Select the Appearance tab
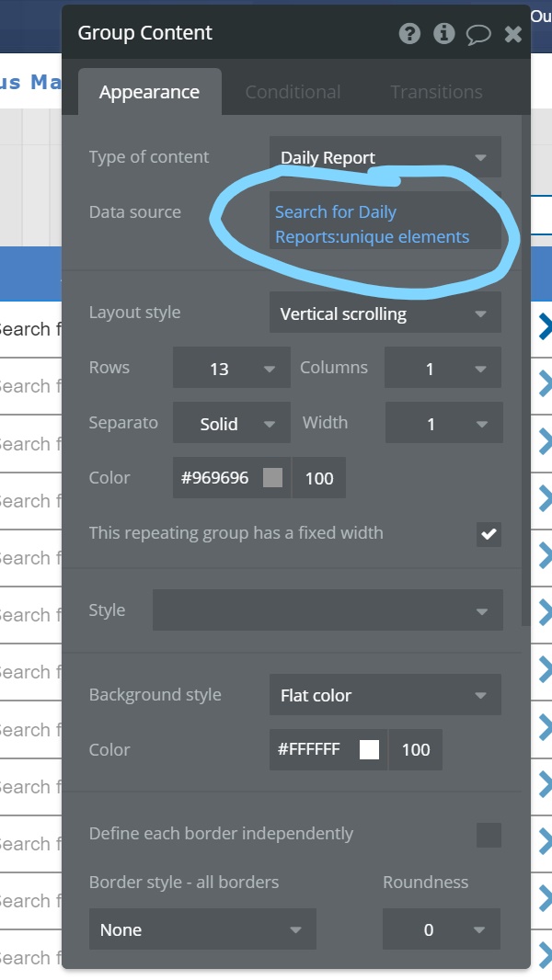The width and height of the screenshot is (552, 980). tap(149, 92)
